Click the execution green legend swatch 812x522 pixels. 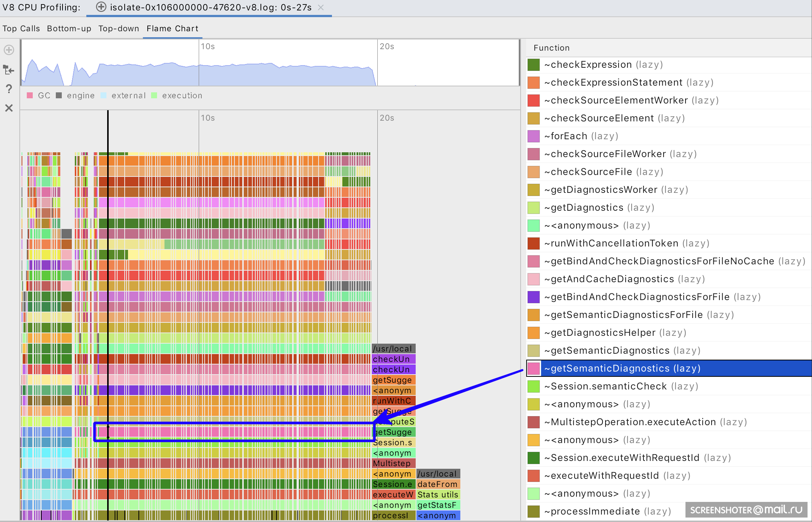(x=154, y=96)
